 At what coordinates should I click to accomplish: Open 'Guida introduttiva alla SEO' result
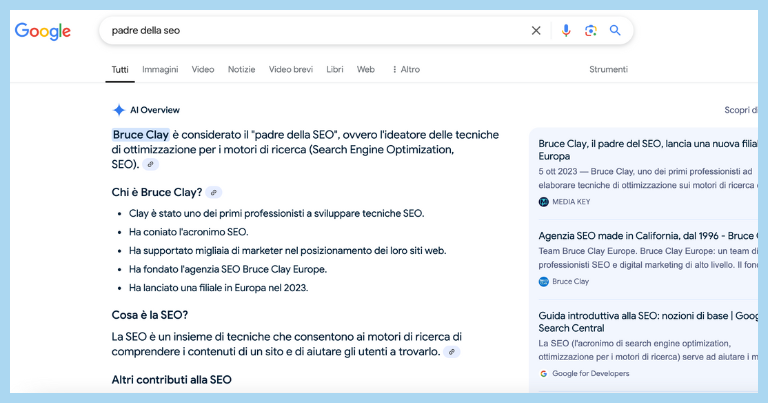pos(648,322)
